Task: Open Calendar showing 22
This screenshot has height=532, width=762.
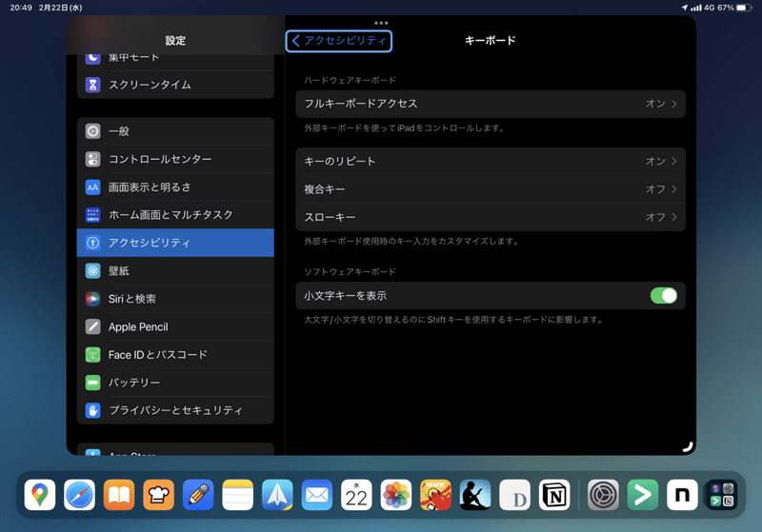Action: (x=356, y=495)
